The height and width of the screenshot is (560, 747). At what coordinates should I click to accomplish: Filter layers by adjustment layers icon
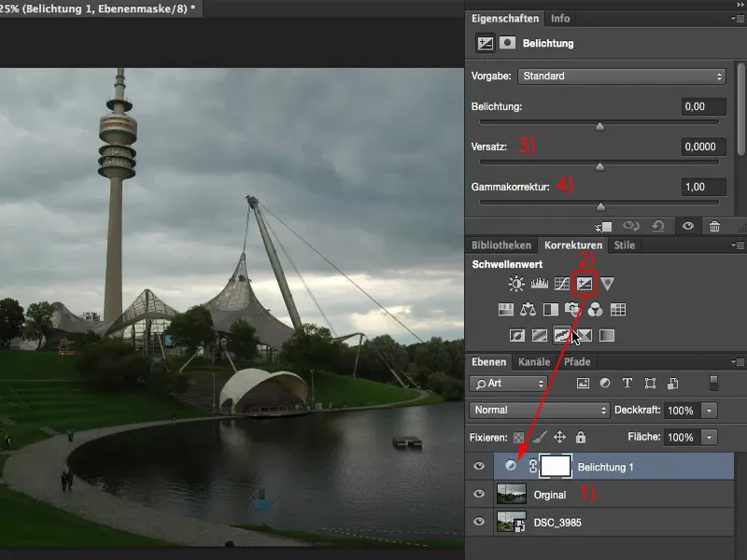click(605, 383)
